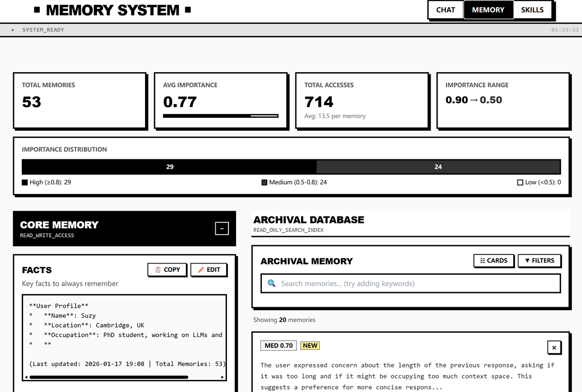
Task: Copy the Facts block
Action: tap(167, 270)
